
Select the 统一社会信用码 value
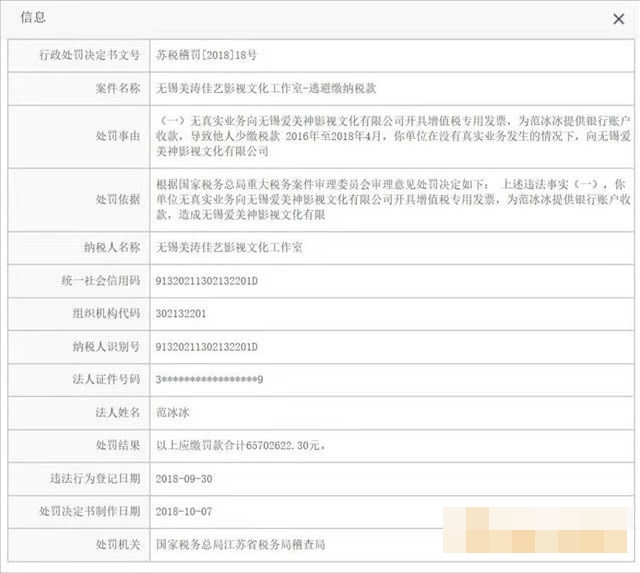tap(207, 280)
